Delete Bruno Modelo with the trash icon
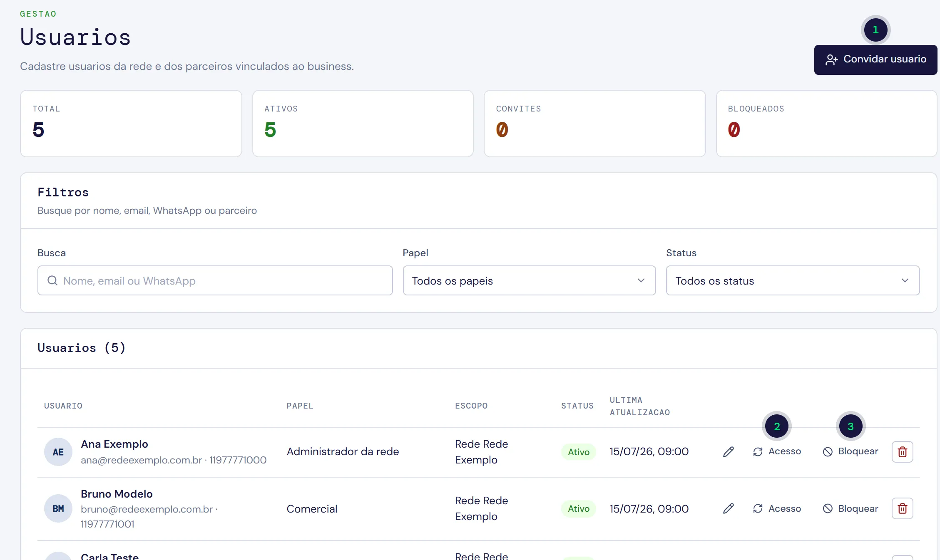 pos(903,508)
